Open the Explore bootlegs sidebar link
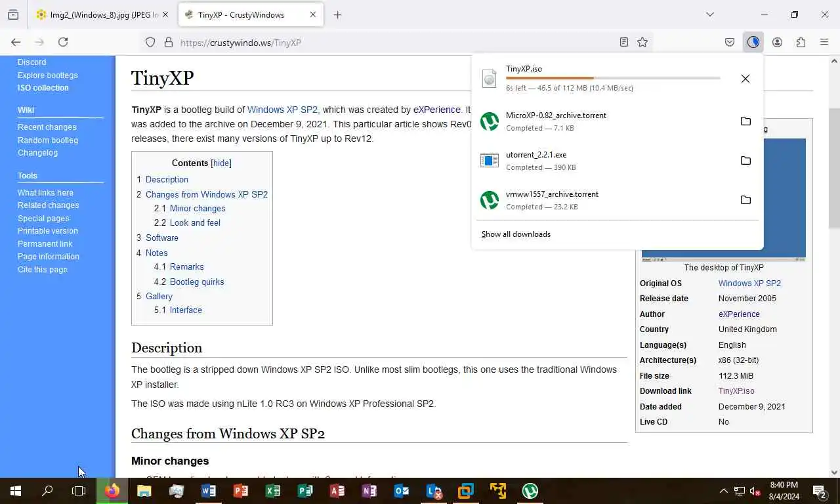 coord(47,75)
